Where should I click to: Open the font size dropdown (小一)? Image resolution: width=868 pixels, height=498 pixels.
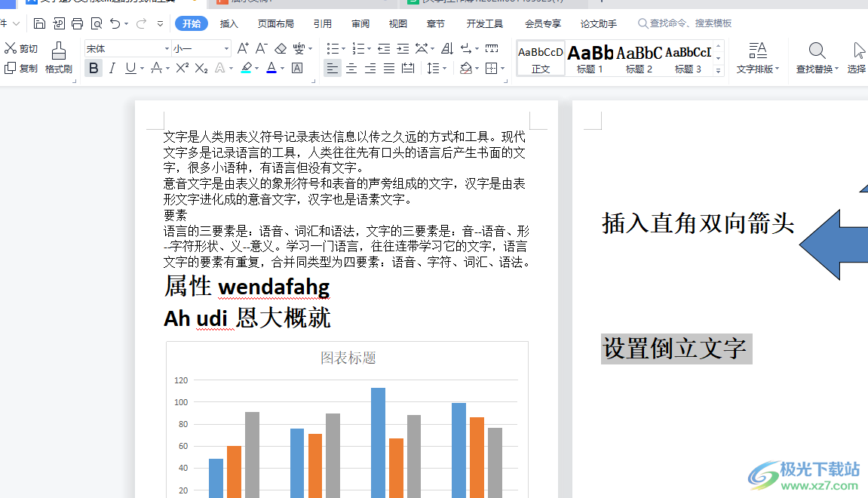[226, 49]
